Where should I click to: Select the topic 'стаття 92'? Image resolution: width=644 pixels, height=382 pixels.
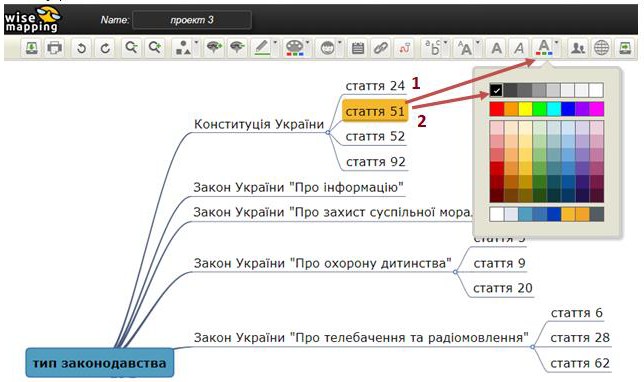tap(376, 162)
